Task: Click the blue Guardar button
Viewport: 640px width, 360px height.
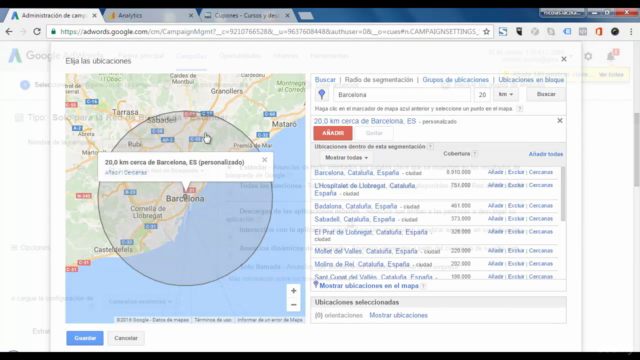Action: pos(85,338)
